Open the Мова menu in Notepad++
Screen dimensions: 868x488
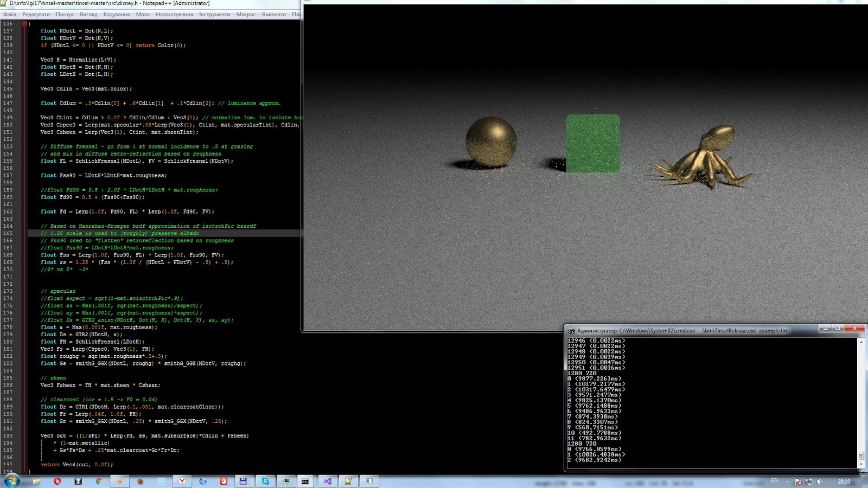point(142,15)
